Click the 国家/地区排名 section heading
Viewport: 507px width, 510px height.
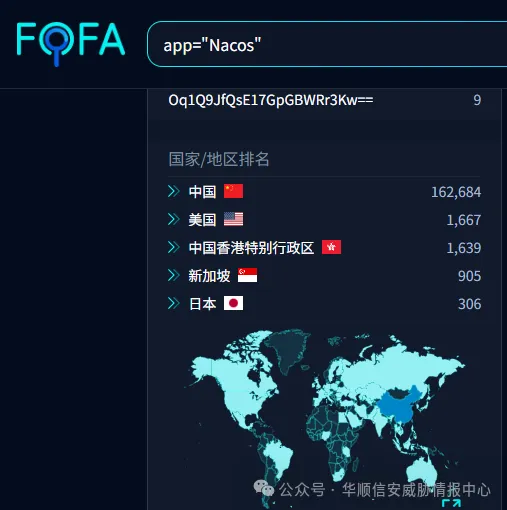click(x=219, y=159)
